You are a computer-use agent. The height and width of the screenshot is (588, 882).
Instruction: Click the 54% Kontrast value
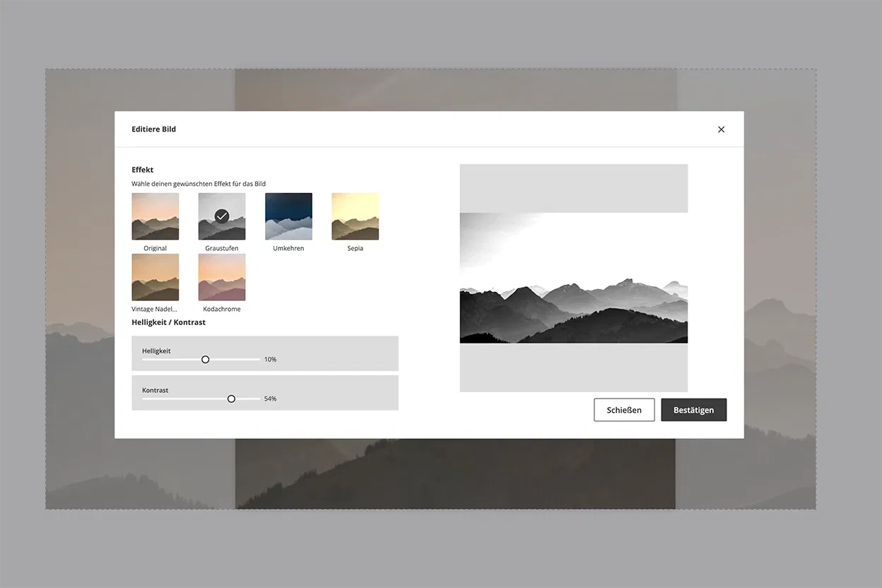[270, 399]
